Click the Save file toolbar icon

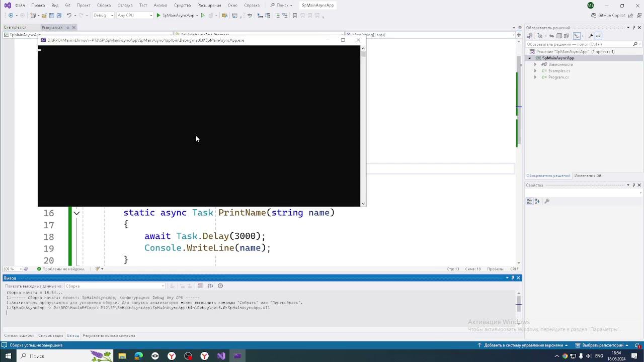click(x=51, y=16)
